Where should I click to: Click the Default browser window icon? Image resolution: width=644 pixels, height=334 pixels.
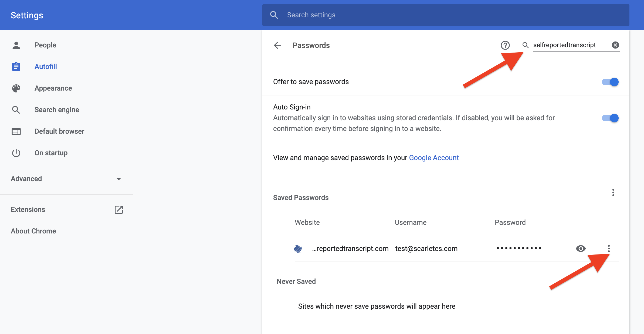[16, 131]
